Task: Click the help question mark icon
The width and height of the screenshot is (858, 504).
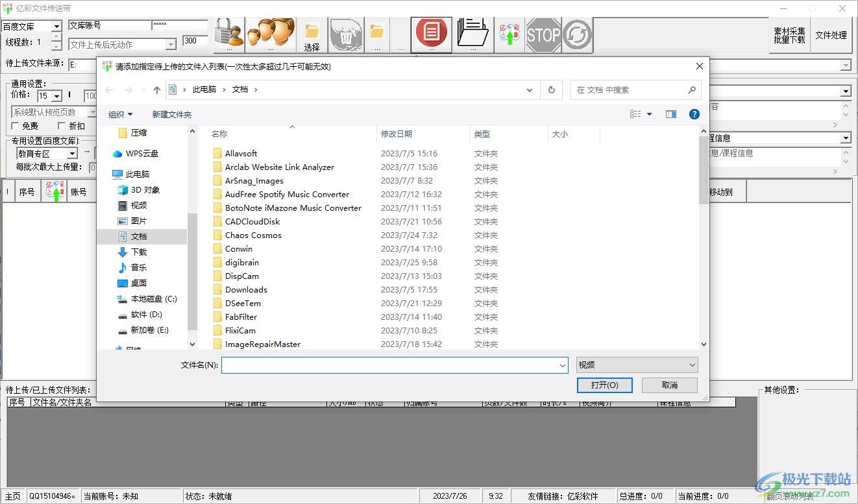Action: tap(694, 114)
